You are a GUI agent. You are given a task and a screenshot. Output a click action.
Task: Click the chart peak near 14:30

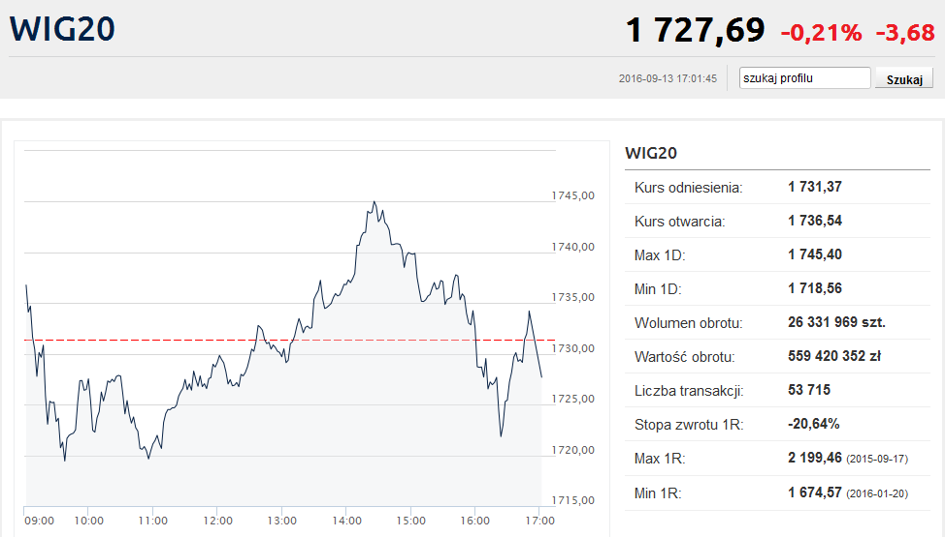point(374,203)
